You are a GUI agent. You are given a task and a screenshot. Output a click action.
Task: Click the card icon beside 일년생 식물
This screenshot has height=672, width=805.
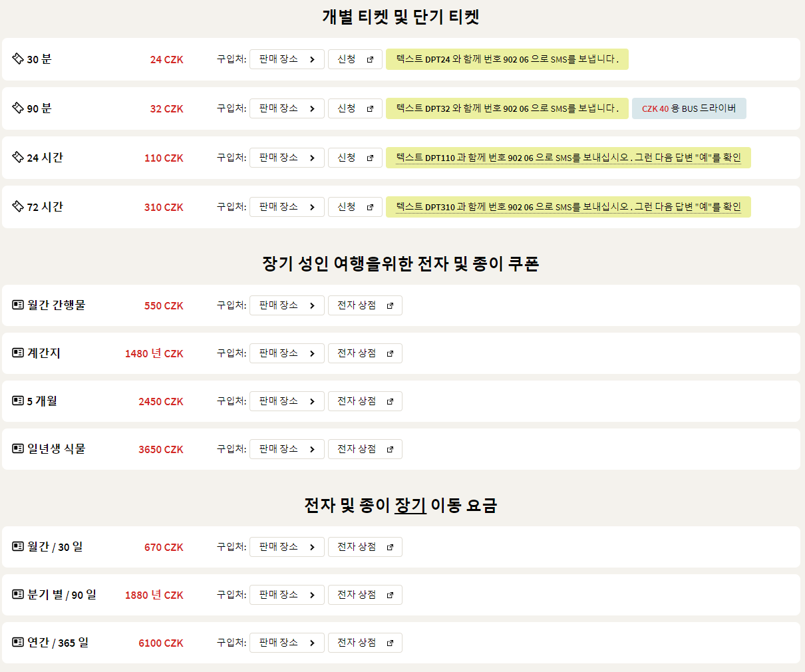click(x=18, y=449)
